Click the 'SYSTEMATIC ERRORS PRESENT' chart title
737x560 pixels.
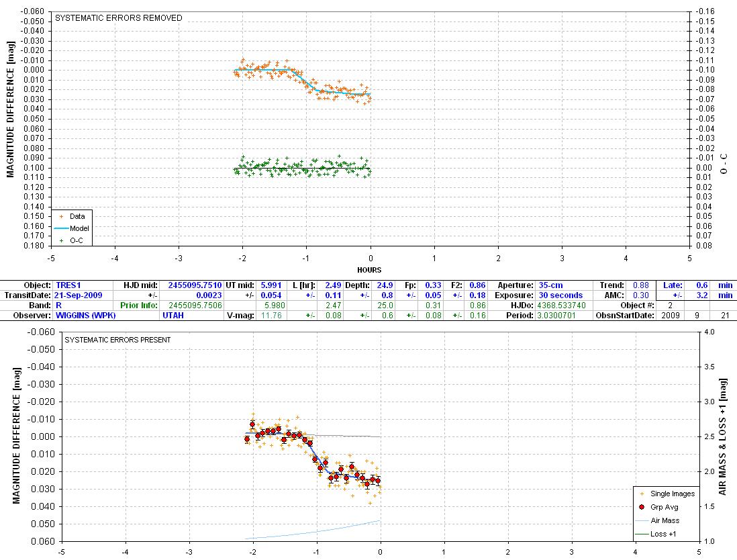(x=117, y=340)
